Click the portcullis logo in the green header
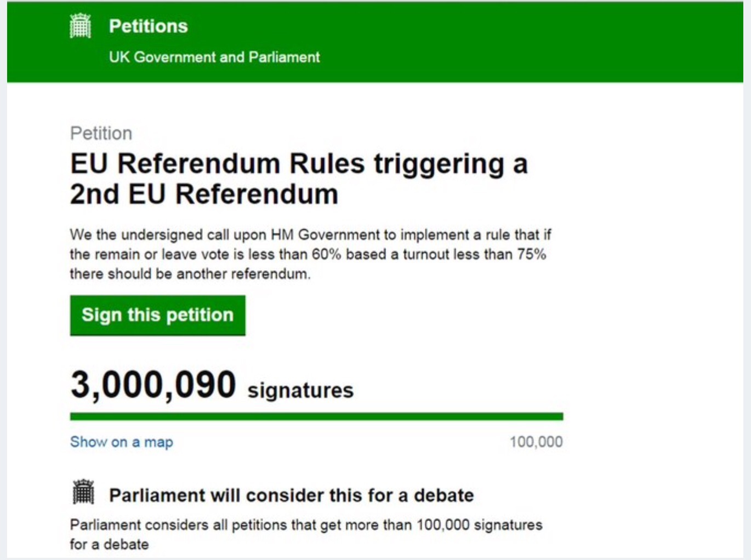The width and height of the screenshot is (751, 560). click(80, 26)
